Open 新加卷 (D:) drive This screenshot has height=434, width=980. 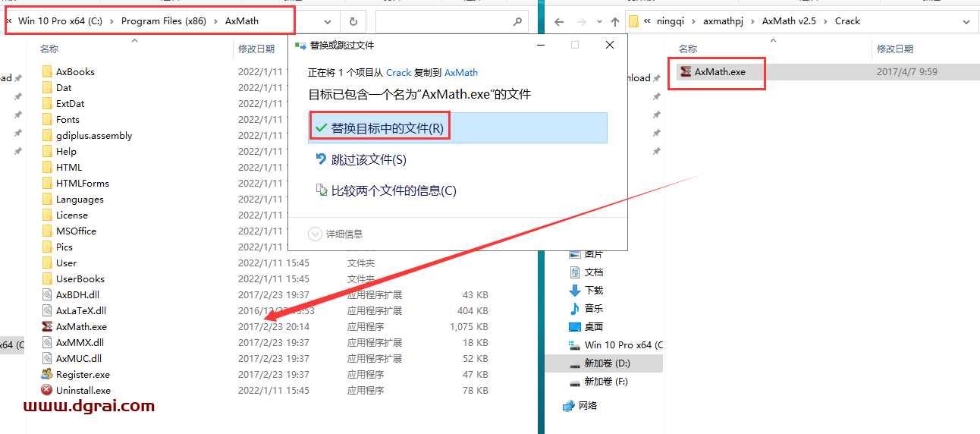[608, 363]
